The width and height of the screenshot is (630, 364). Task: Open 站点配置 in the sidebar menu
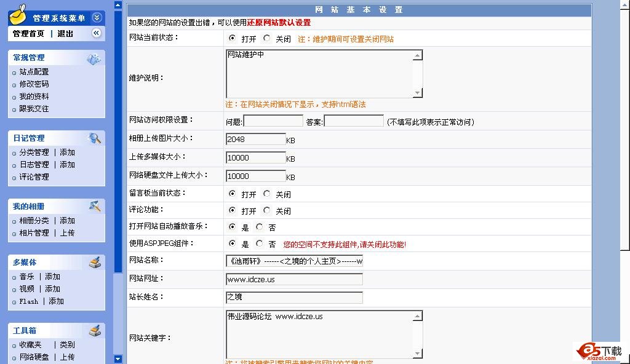(x=34, y=72)
